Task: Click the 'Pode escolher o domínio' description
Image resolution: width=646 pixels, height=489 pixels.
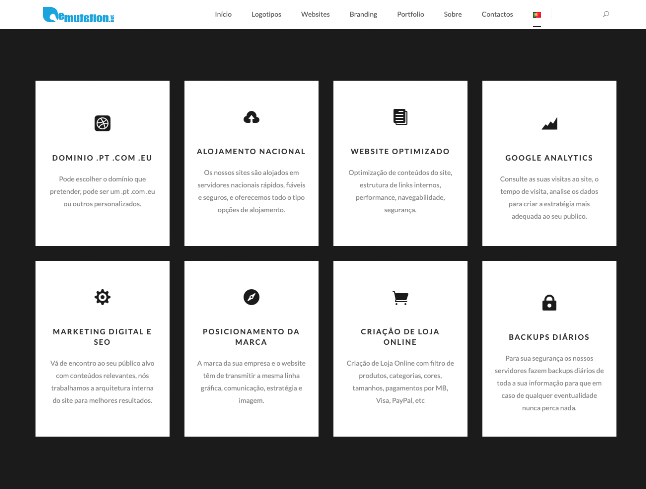Action: pos(102,191)
